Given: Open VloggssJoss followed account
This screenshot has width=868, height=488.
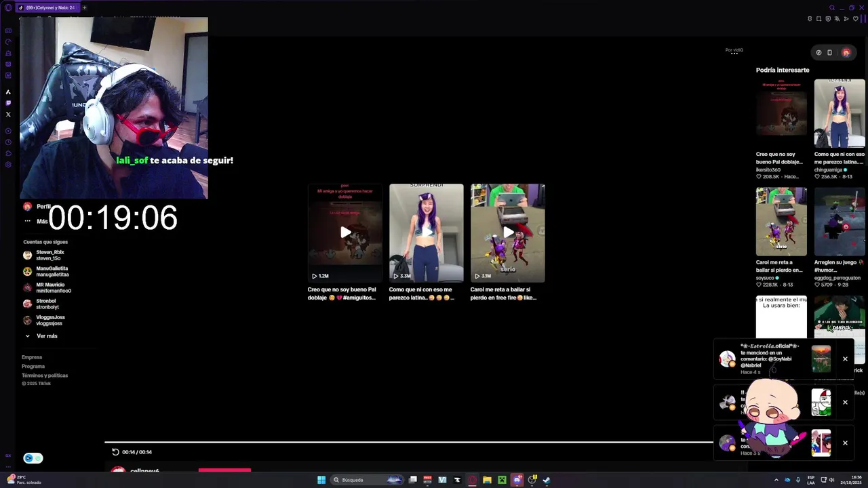Looking at the screenshot, I should click(50, 320).
